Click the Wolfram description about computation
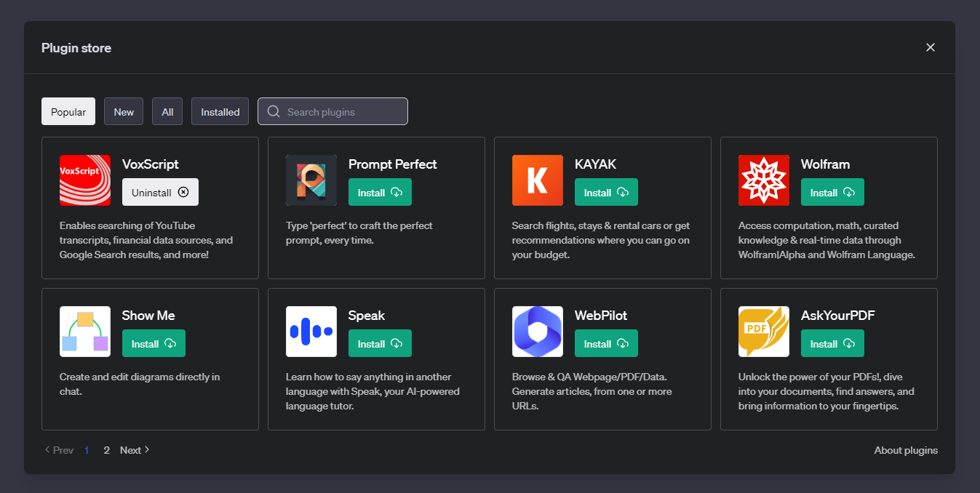 pos(826,240)
